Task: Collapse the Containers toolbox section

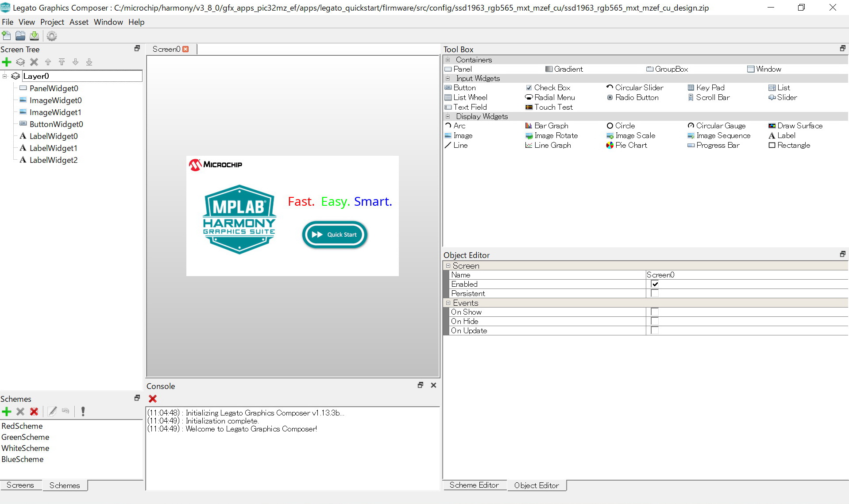Action: tap(448, 60)
